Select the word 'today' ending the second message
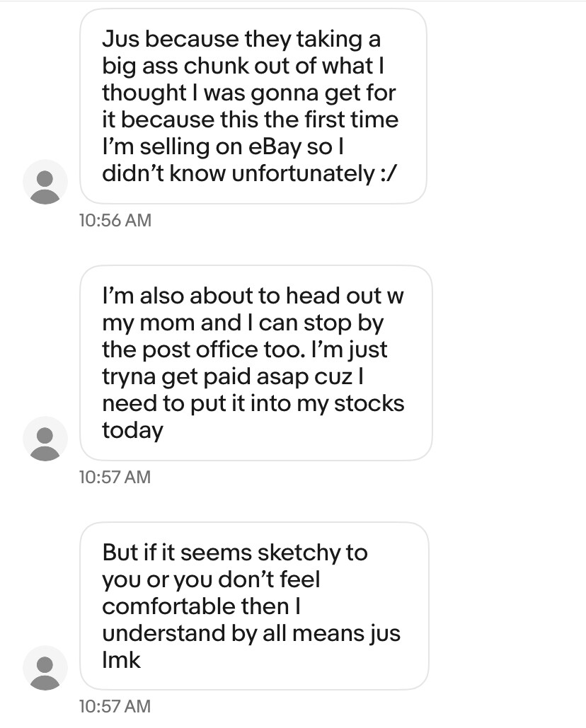The image size is (586, 728). 132,430
